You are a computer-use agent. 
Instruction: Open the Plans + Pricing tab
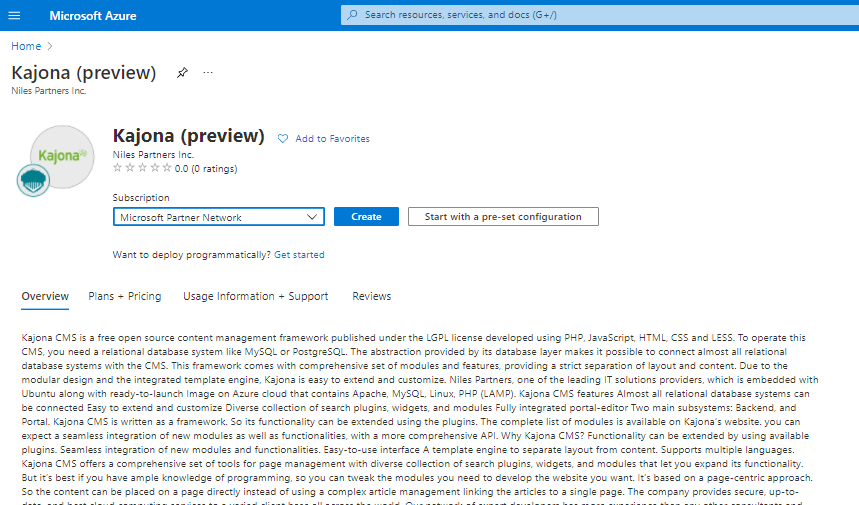[124, 296]
